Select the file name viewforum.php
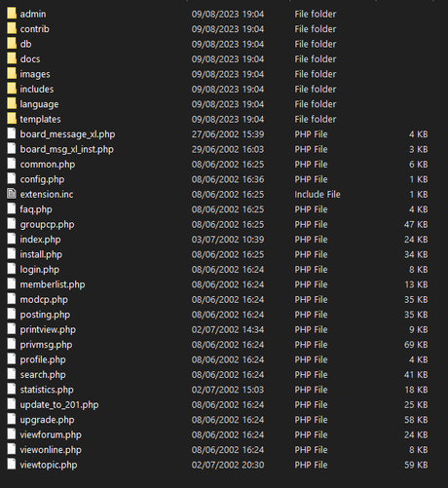448x488 pixels. click(x=51, y=435)
